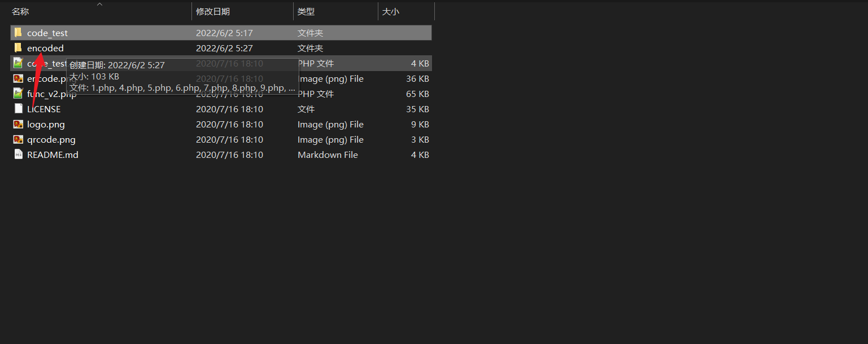Click the LICENSE modified date cell
The height and width of the screenshot is (344, 868).
(x=229, y=109)
